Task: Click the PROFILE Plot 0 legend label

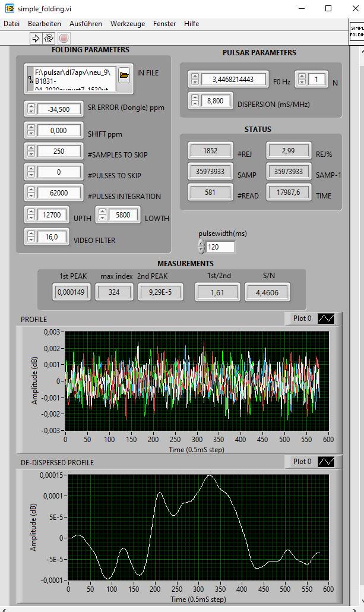Action: (x=302, y=318)
